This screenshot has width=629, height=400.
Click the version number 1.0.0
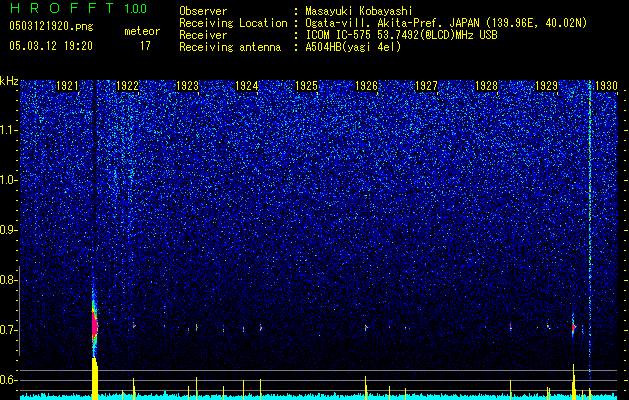click(135, 8)
